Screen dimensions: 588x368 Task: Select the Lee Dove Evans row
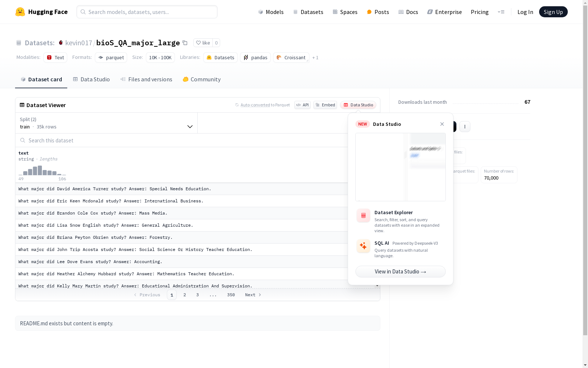point(182,262)
